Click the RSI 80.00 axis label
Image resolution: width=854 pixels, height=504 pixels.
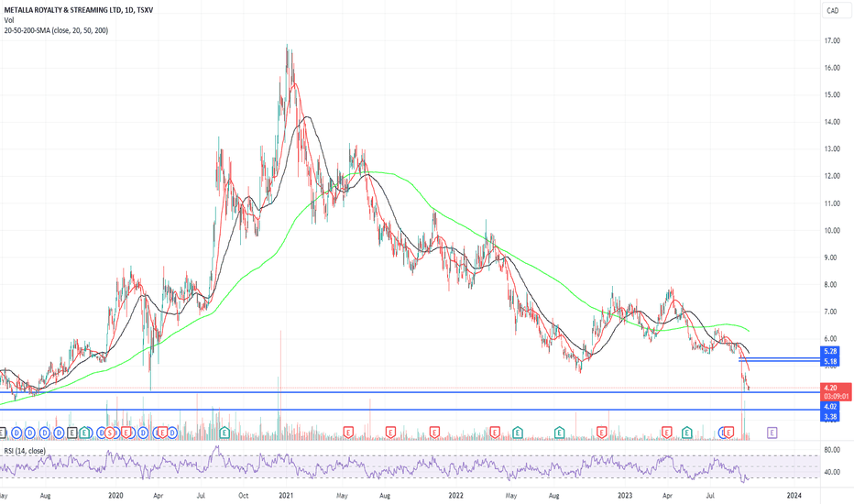(x=832, y=450)
